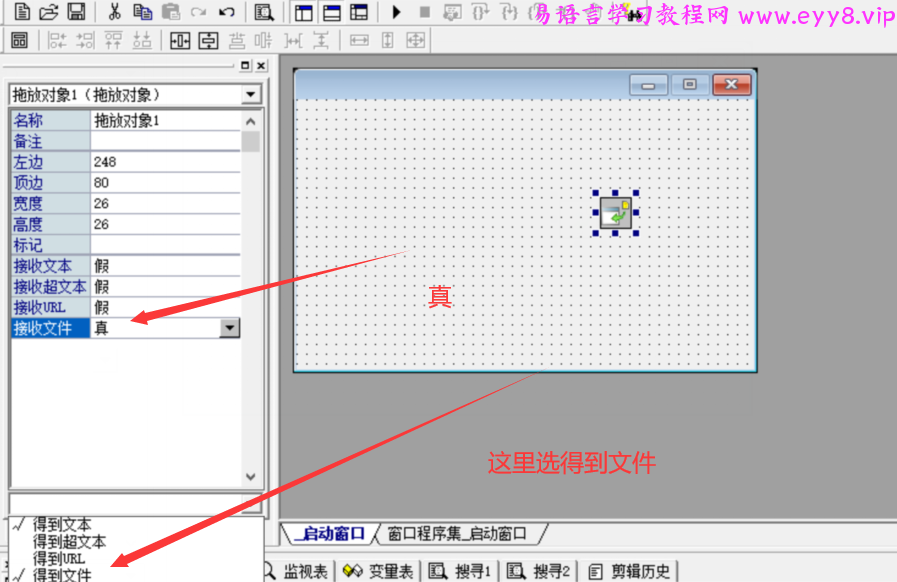Open the 拖放对象1 component selector dropdown
Viewport: 897px width, 582px height.
[x=251, y=95]
